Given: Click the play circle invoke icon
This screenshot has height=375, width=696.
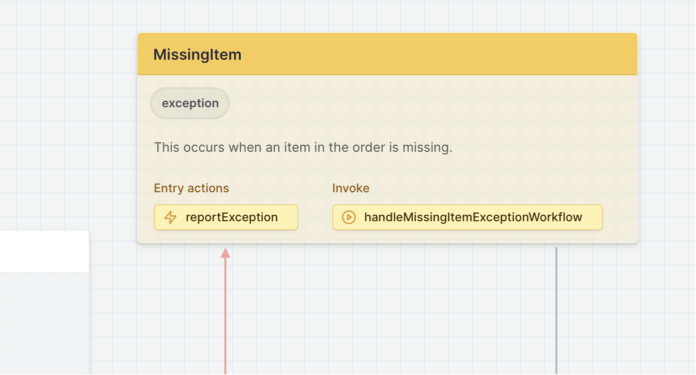Looking at the screenshot, I should 349,217.
